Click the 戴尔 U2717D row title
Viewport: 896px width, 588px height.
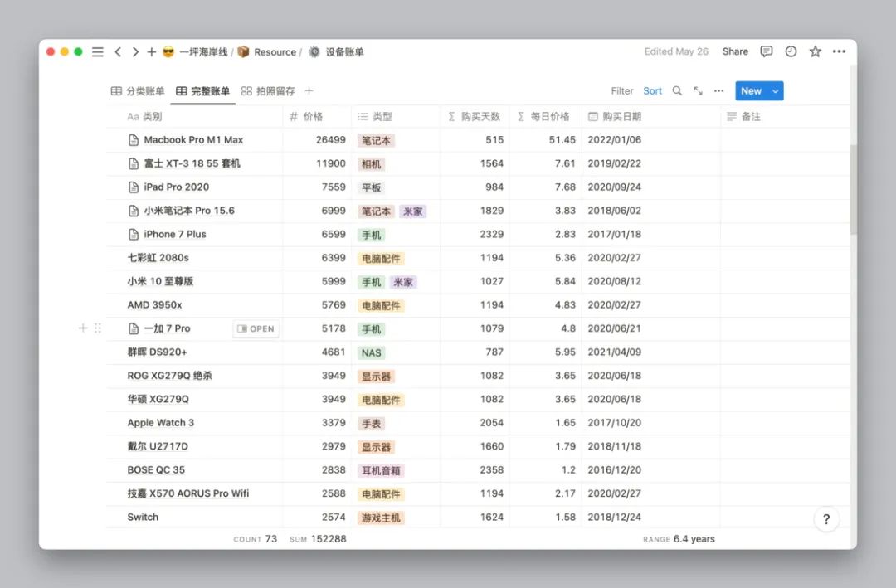point(158,446)
